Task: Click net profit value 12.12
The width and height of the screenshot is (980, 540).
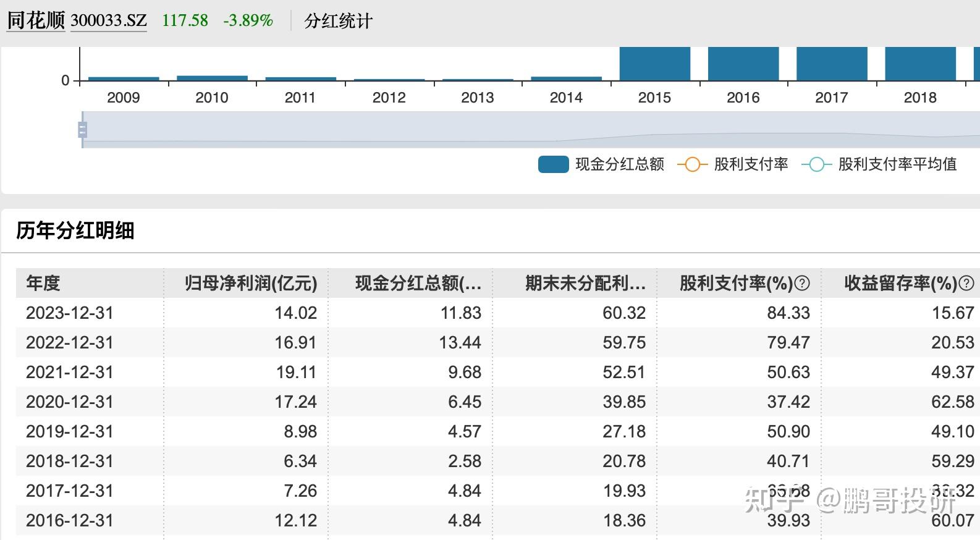Action: coord(296,521)
